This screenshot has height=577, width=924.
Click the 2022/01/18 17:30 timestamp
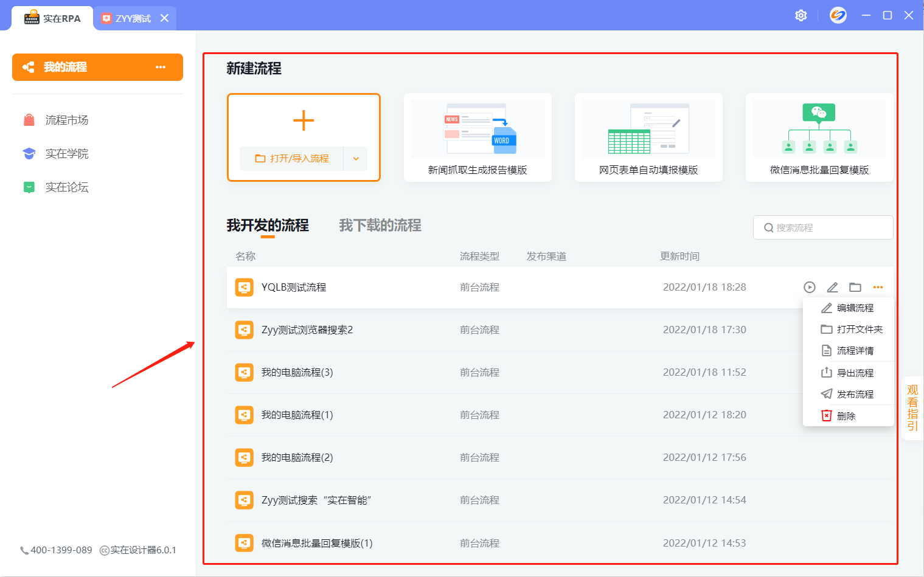704,330
